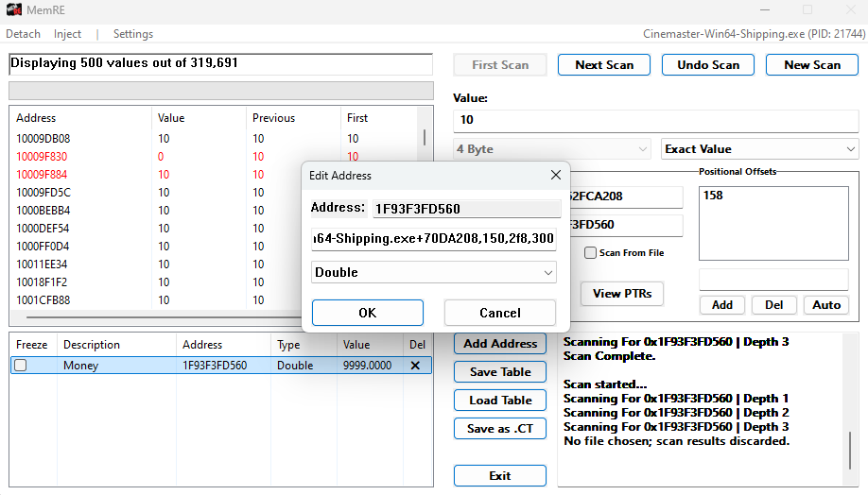The height and width of the screenshot is (495, 868).
Task: Click the Auto offsets button
Action: pos(826,305)
